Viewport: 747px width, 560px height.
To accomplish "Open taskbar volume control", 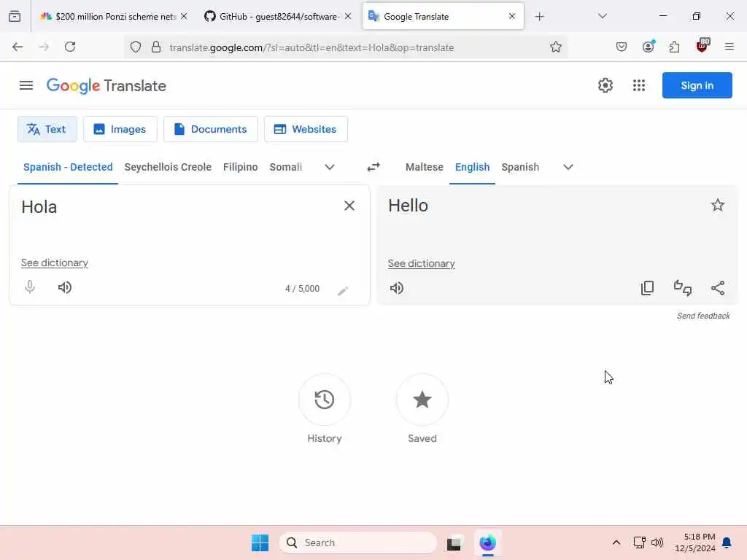I will [x=657, y=542].
